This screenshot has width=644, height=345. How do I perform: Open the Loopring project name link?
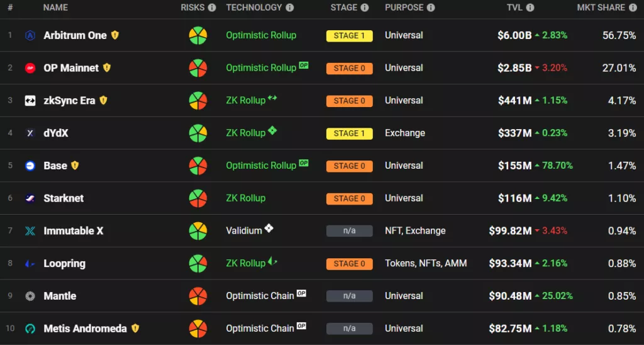pyautogui.click(x=65, y=264)
